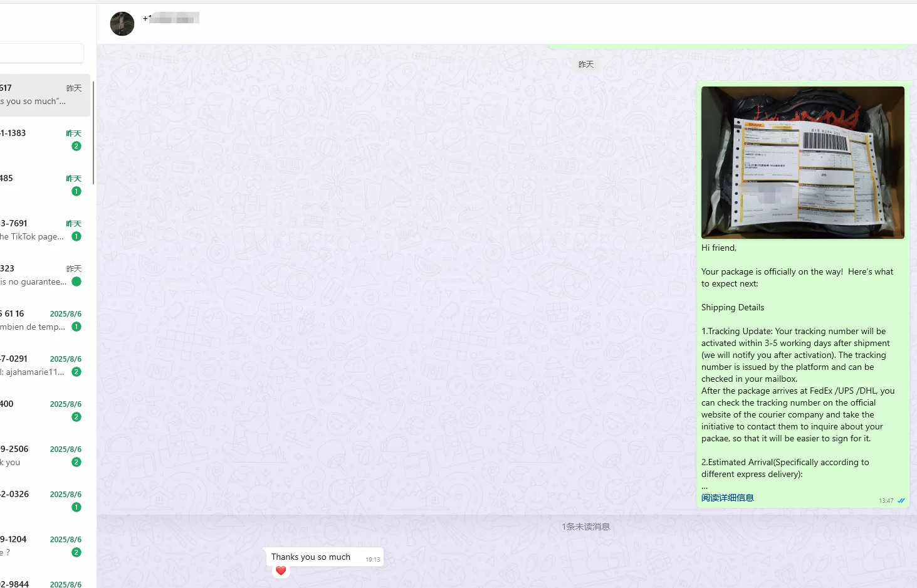Viewport: 917px width, 588px height.
Task: Open the chat ending in 2-0326
Action: click(38, 501)
